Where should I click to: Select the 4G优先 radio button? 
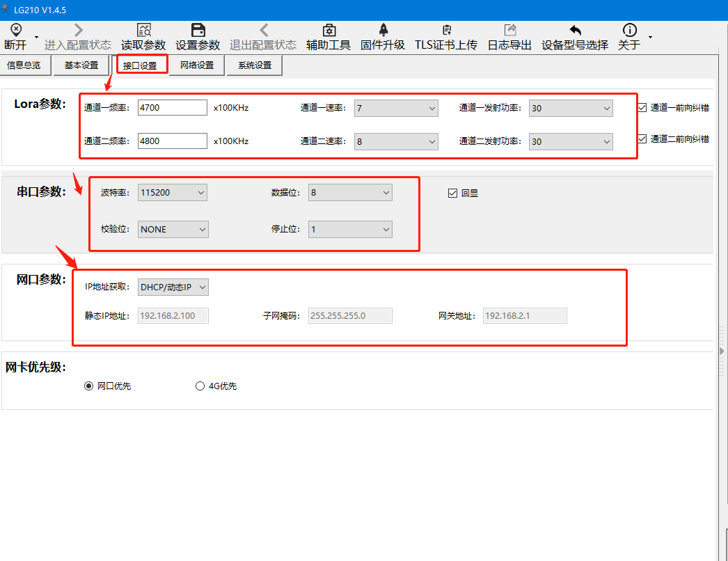point(200,386)
